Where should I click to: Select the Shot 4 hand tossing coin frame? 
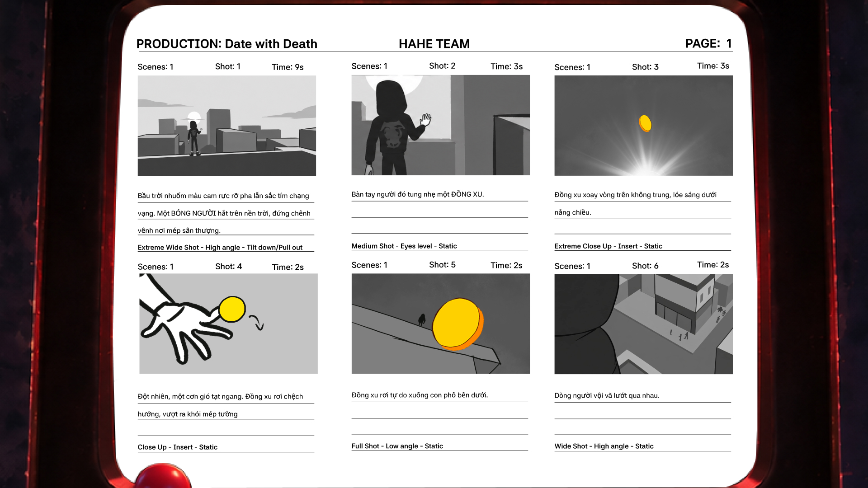[x=228, y=324]
